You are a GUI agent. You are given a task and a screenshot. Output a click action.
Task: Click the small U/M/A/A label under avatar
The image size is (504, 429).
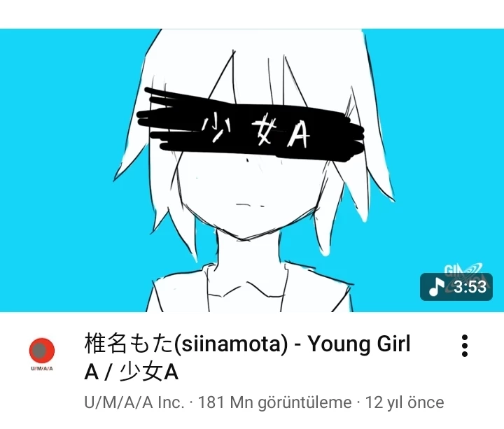tap(42, 369)
